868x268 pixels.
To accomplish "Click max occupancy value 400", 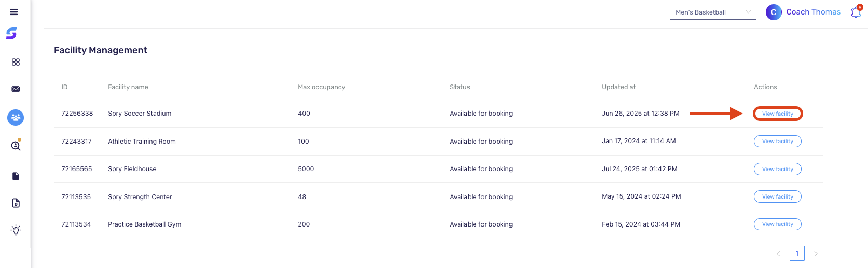I will click(x=304, y=114).
